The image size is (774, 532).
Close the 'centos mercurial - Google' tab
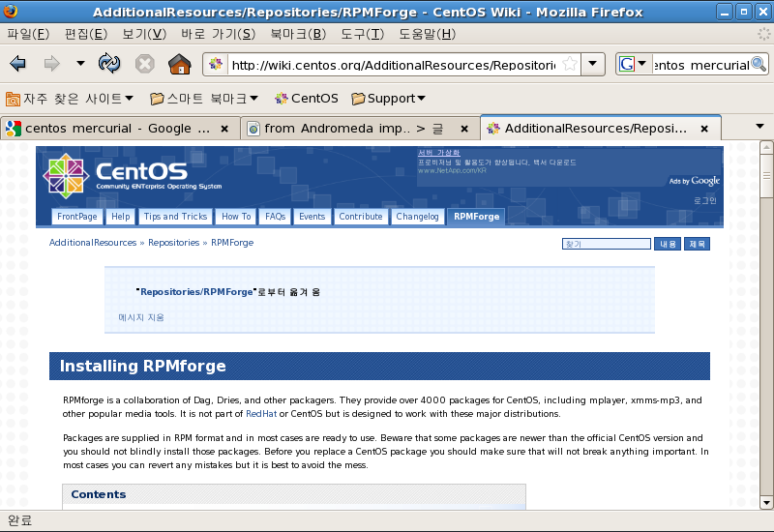(224, 129)
